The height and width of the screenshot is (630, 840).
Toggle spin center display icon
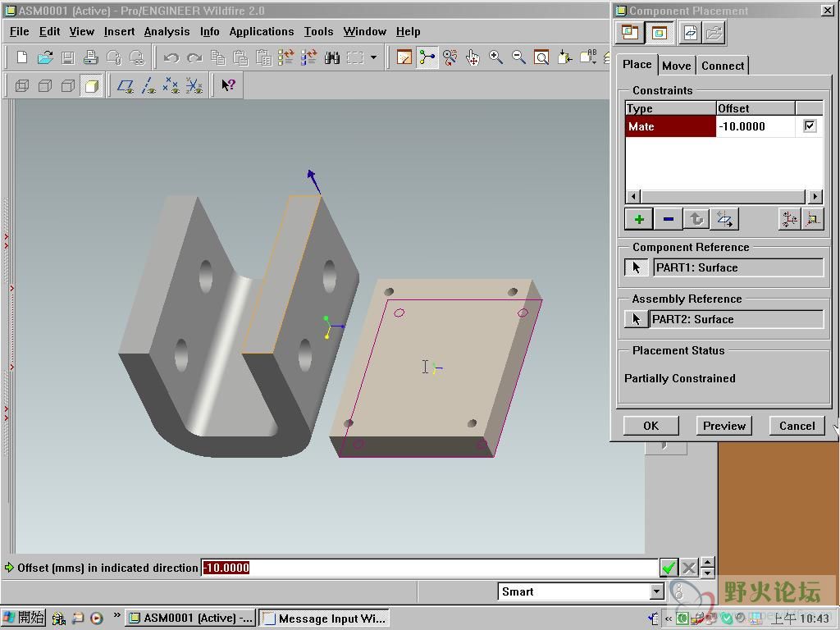(427, 57)
